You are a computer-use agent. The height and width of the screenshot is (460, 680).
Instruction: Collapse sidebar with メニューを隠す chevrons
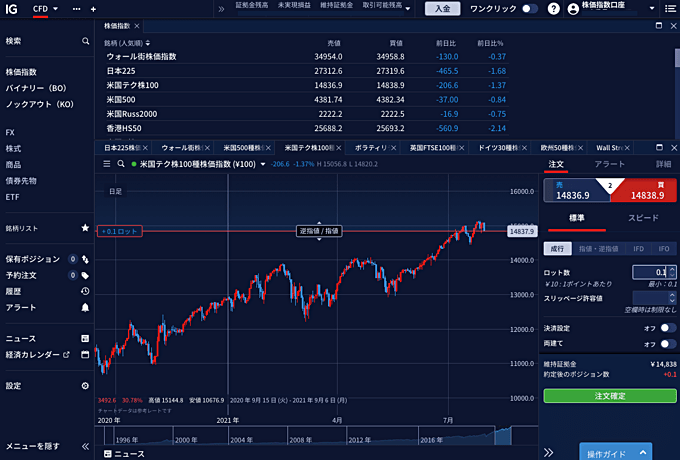[85, 446]
